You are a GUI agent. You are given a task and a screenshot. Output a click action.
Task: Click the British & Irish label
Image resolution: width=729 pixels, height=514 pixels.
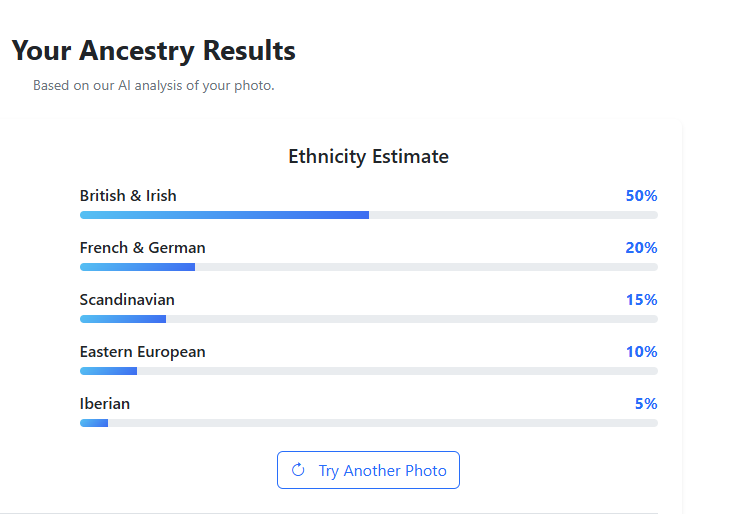128,196
